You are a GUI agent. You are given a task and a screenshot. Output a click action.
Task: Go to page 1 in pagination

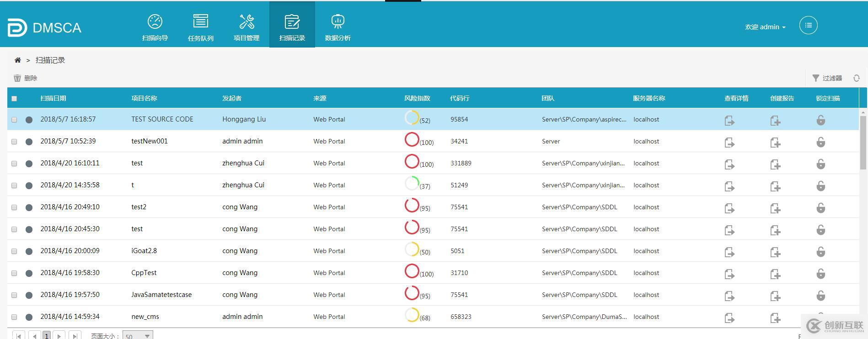(x=47, y=336)
